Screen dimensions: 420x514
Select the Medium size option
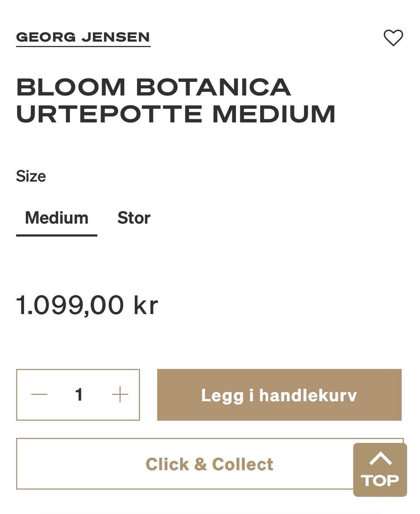tap(56, 218)
